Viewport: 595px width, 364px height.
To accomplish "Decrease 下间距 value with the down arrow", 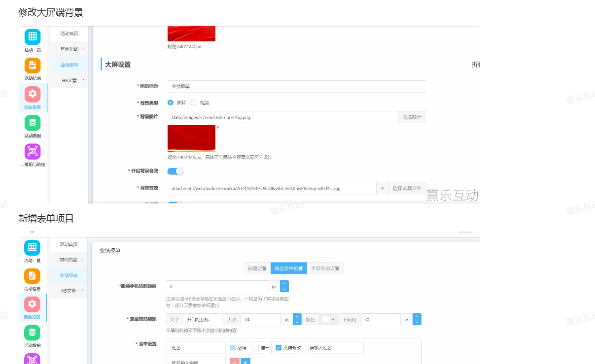I will pos(417,322).
